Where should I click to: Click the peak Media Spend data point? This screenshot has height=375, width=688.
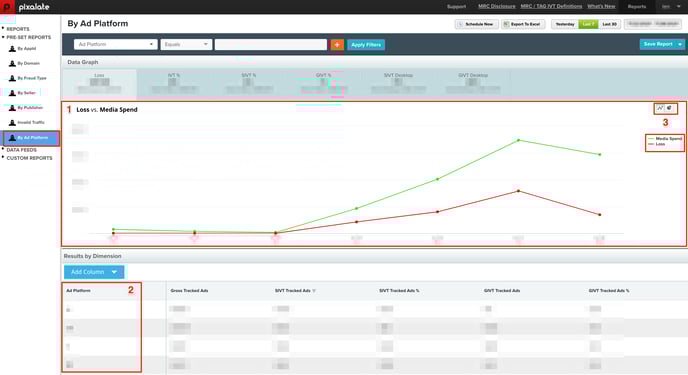coord(519,140)
